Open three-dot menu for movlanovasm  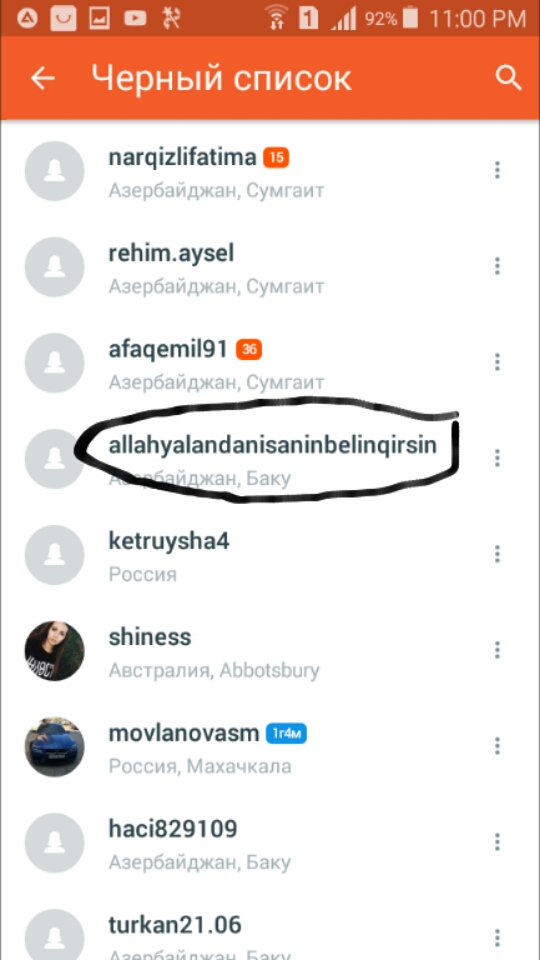pyautogui.click(x=497, y=746)
